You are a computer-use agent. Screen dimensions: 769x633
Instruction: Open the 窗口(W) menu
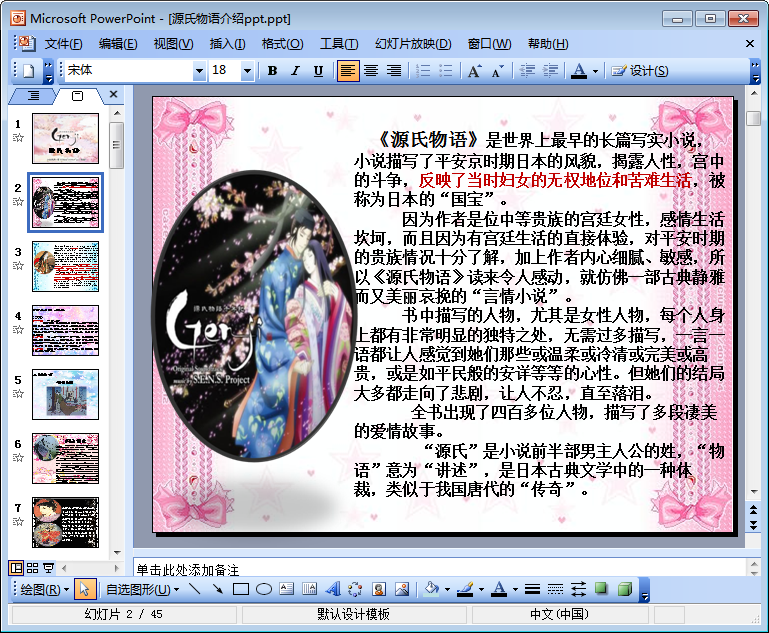click(x=489, y=44)
